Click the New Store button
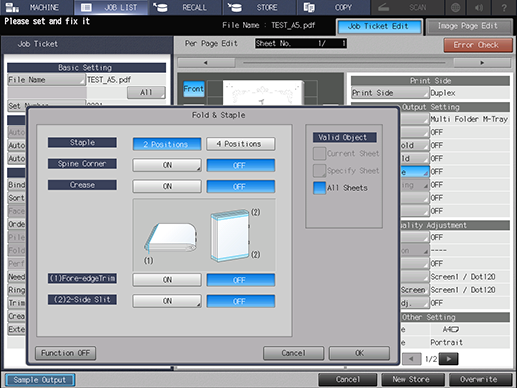The width and height of the screenshot is (517, 388). [413, 380]
